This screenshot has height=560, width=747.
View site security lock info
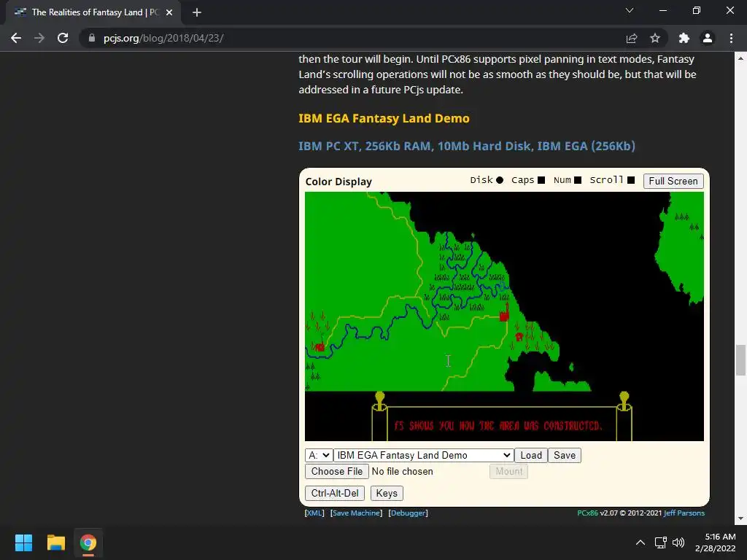[x=92, y=38]
